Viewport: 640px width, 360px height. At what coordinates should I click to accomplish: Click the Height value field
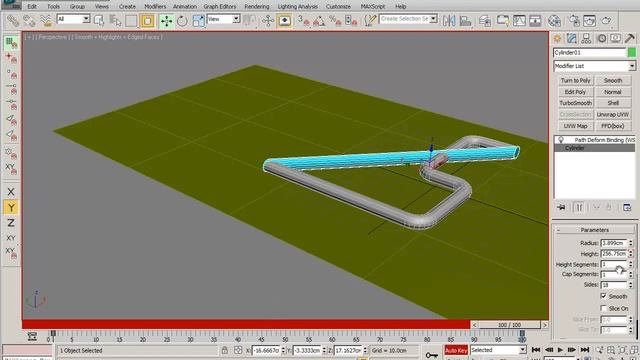point(613,253)
